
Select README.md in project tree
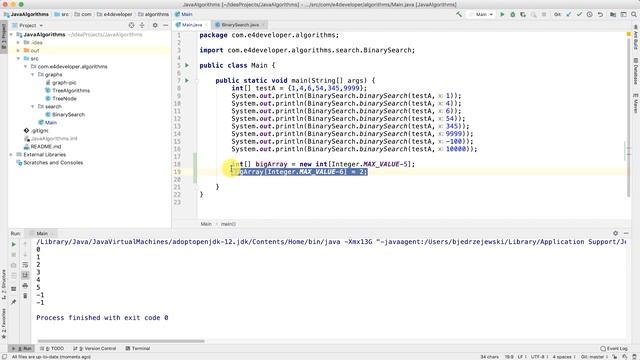coord(42,147)
